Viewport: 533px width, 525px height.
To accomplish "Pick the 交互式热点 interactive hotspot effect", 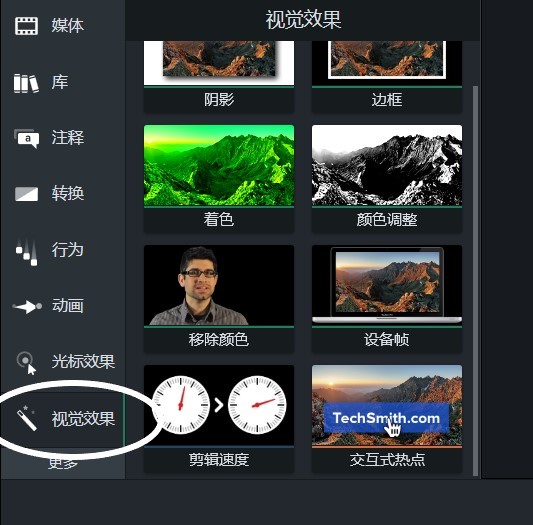I will (387, 419).
